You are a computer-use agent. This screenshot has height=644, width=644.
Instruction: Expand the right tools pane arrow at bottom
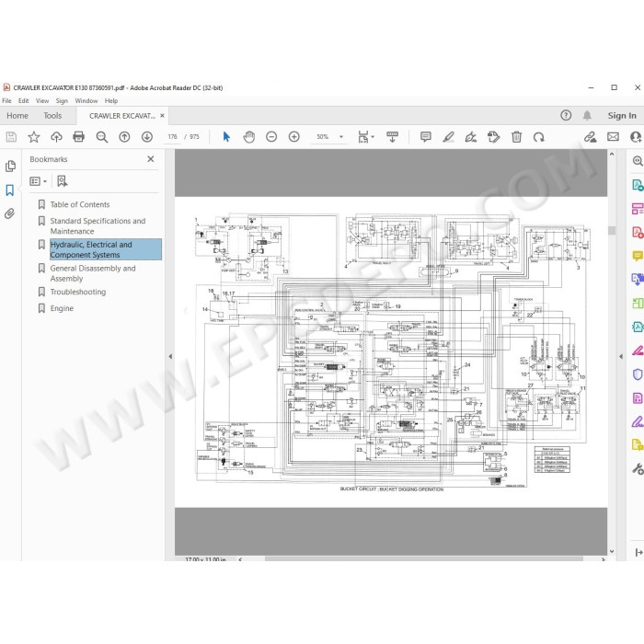tap(638, 553)
